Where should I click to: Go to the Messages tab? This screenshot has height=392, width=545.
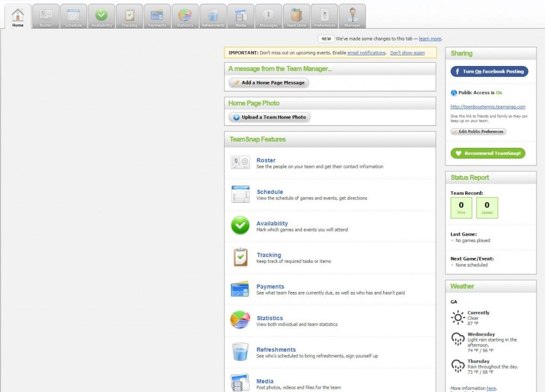pyautogui.click(x=268, y=16)
